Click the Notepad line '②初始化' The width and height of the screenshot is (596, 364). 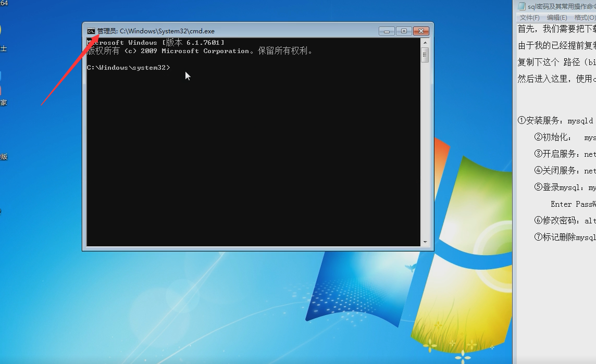coord(565,137)
